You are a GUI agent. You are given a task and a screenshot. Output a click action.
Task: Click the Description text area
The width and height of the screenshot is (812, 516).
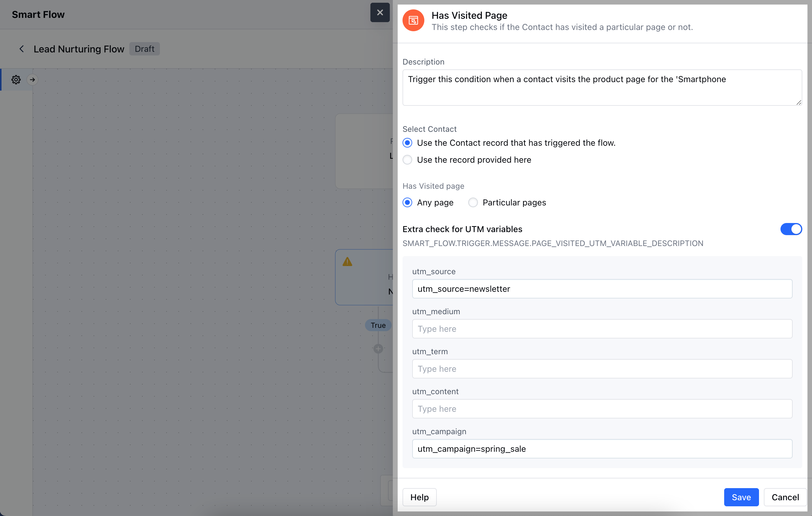[x=602, y=88]
